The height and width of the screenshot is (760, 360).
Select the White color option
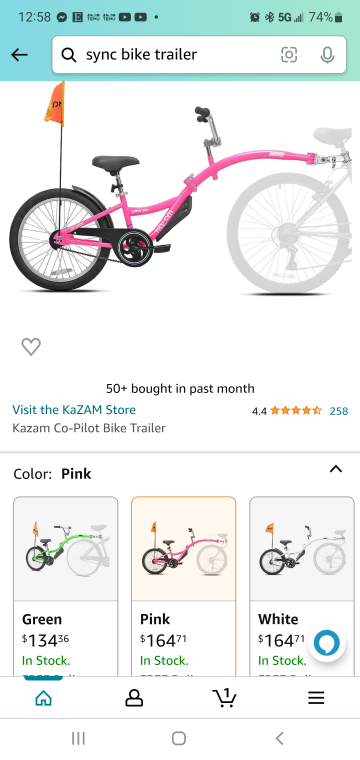[x=302, y=586]
